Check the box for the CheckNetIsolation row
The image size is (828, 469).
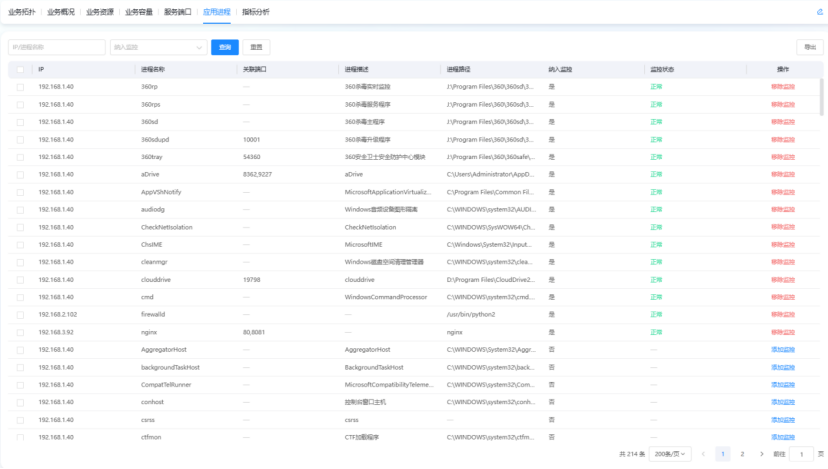[20, 227]
